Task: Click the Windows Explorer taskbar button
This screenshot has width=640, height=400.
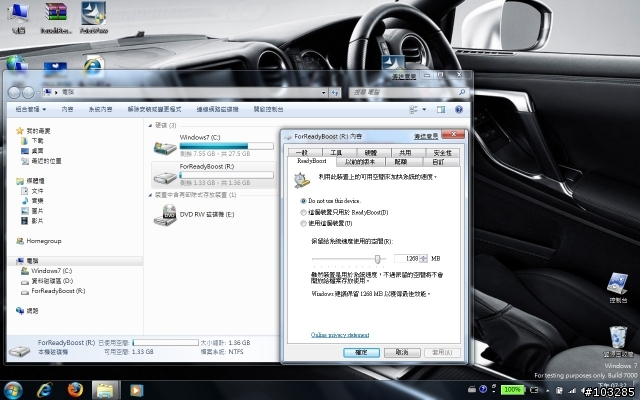Action: pos(105,390)
